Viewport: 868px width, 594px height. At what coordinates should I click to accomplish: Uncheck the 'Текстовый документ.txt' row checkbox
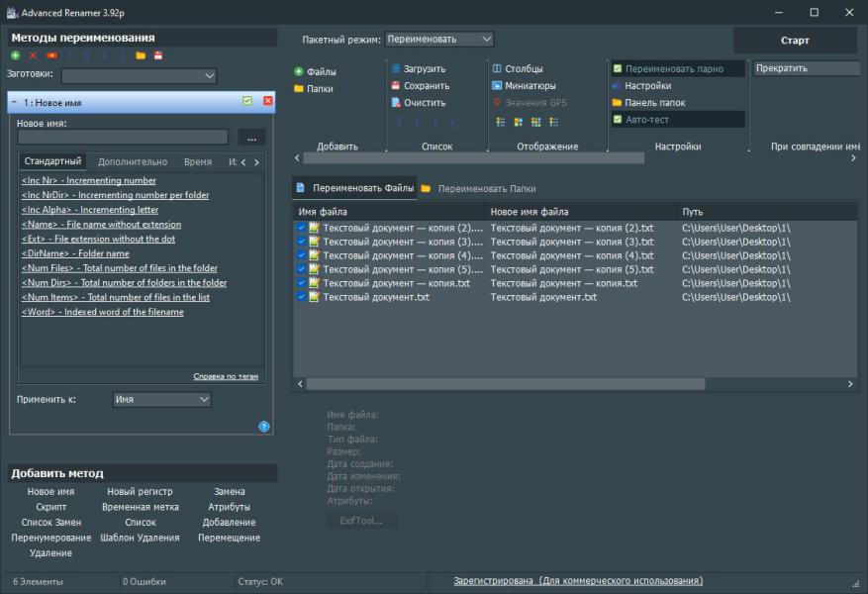point(301,297)
